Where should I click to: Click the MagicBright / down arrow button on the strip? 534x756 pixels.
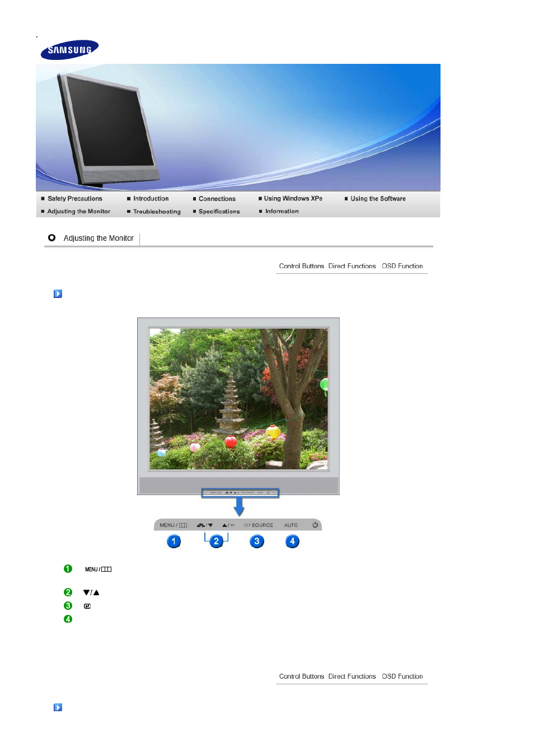205,525
